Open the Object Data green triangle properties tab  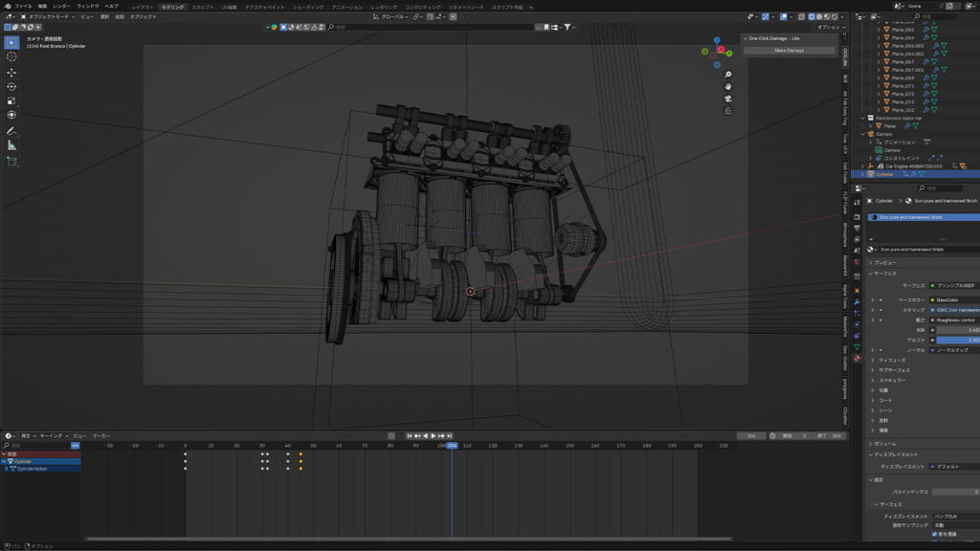click(x=857, y=347)
